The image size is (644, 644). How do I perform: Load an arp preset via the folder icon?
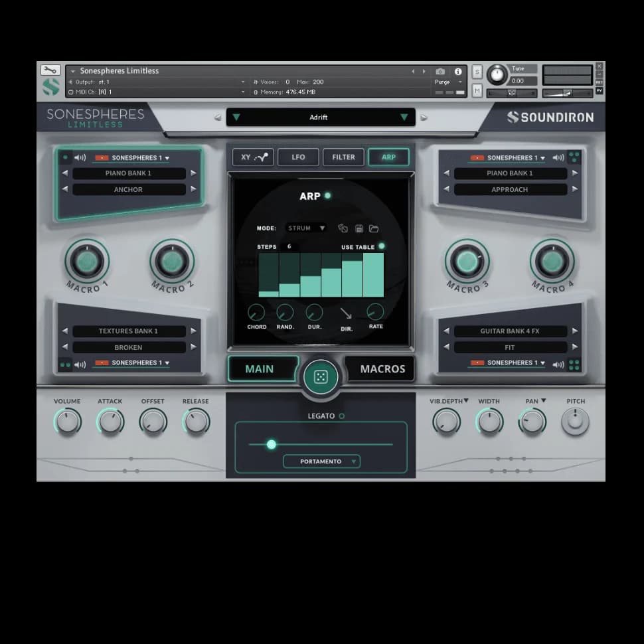point(374,228)
